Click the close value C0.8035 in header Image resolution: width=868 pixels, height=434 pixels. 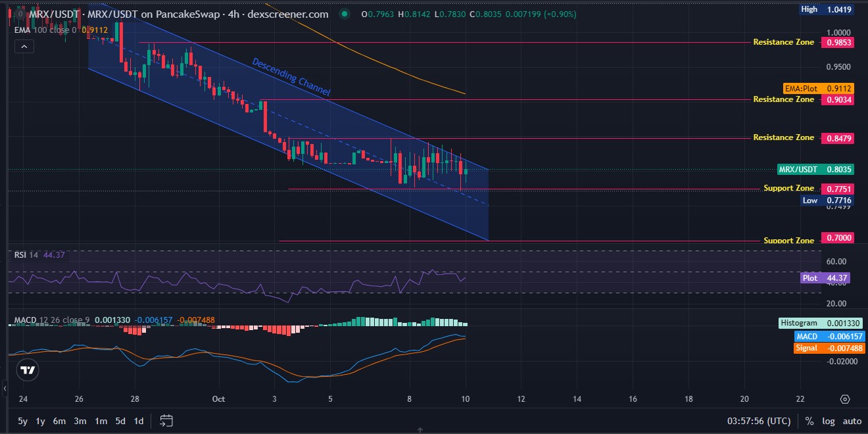[486, 14]
